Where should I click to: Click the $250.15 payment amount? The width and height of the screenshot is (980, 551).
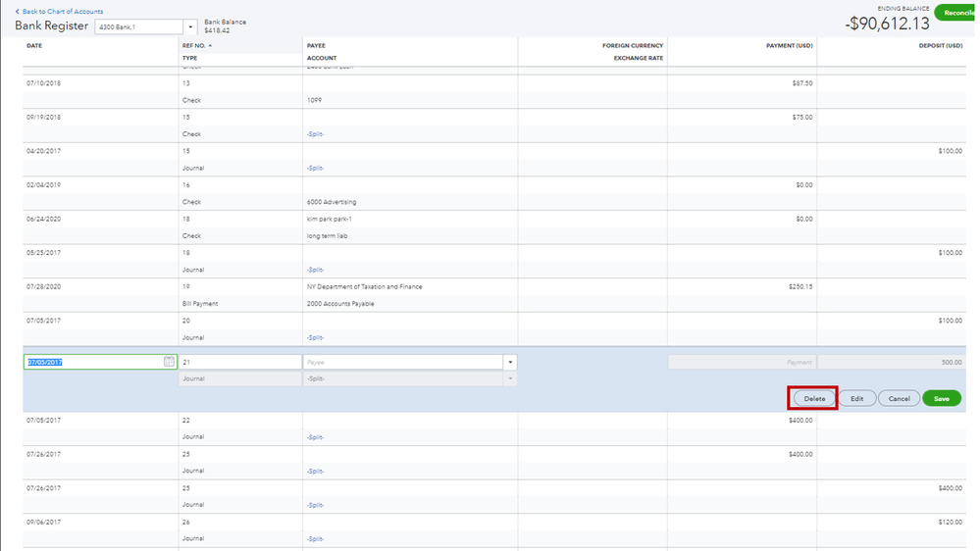tap(800, 286)
